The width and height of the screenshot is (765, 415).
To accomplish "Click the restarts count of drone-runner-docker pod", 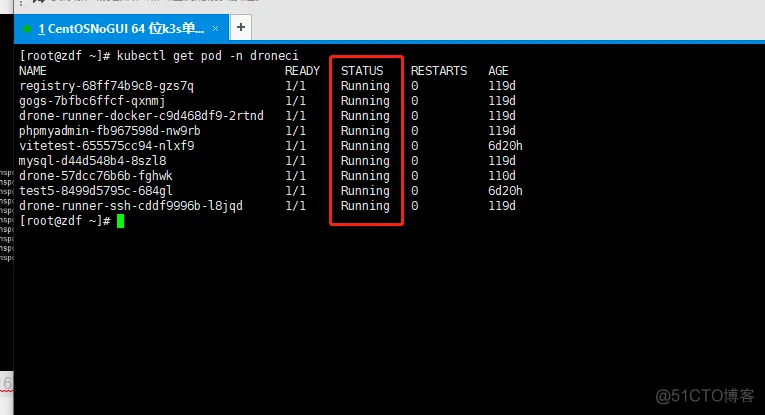I will [x=414, y=116].
